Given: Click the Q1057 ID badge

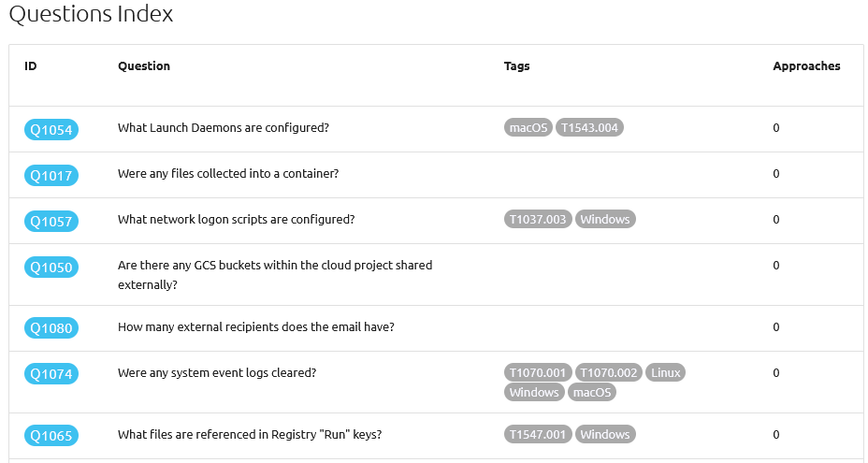Looking at the screenshot, I should 51,221.
